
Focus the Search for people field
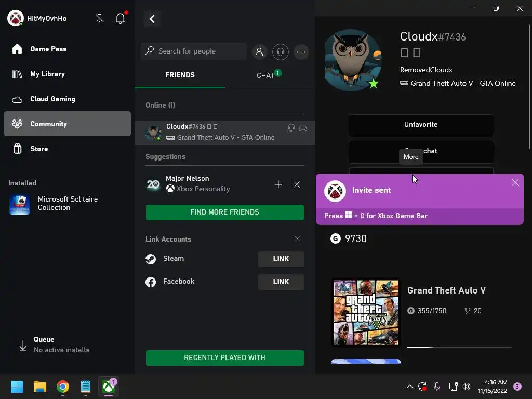[193, 51]
